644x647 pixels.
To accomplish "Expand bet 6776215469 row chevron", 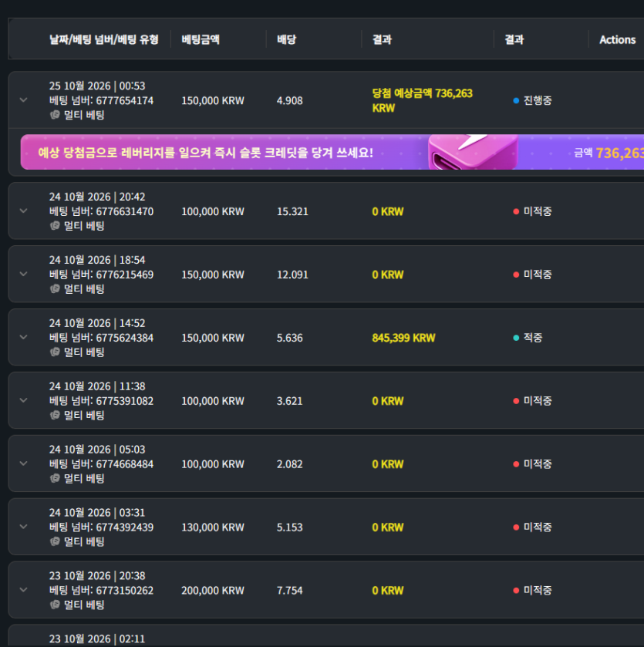I will [23, 274].
